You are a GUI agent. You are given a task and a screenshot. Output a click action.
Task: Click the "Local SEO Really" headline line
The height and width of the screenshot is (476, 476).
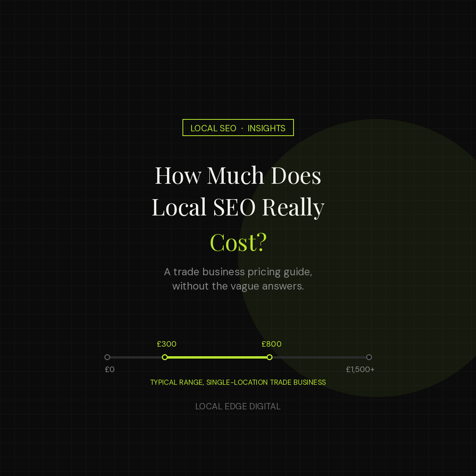[238, 207]
